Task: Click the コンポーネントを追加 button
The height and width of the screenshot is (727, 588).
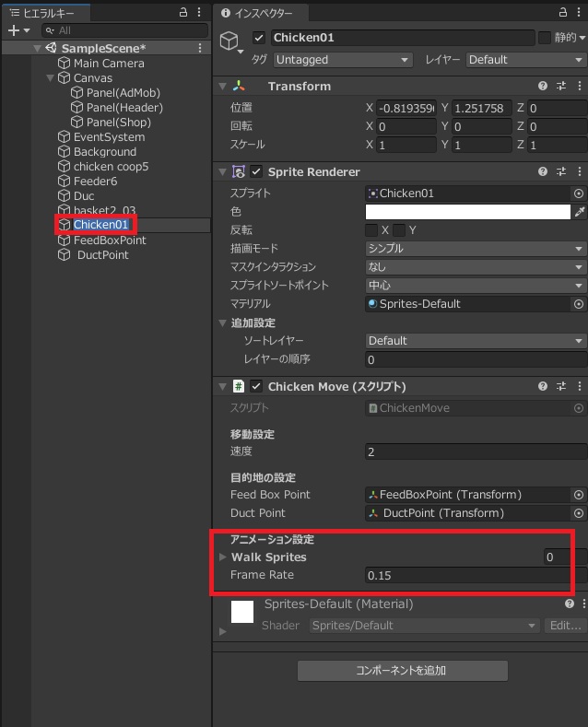Action: pos(402,670)
